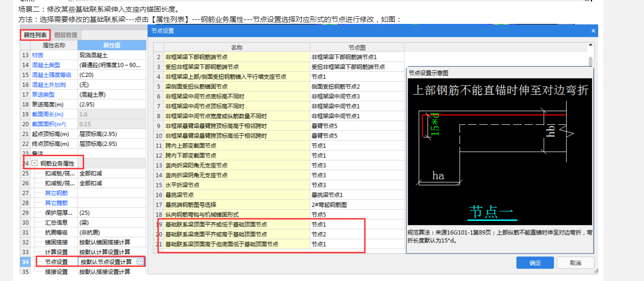Click 按默认锚固搭接计算 value
This screenshot has width=644, height=281.
pos(112,242)
